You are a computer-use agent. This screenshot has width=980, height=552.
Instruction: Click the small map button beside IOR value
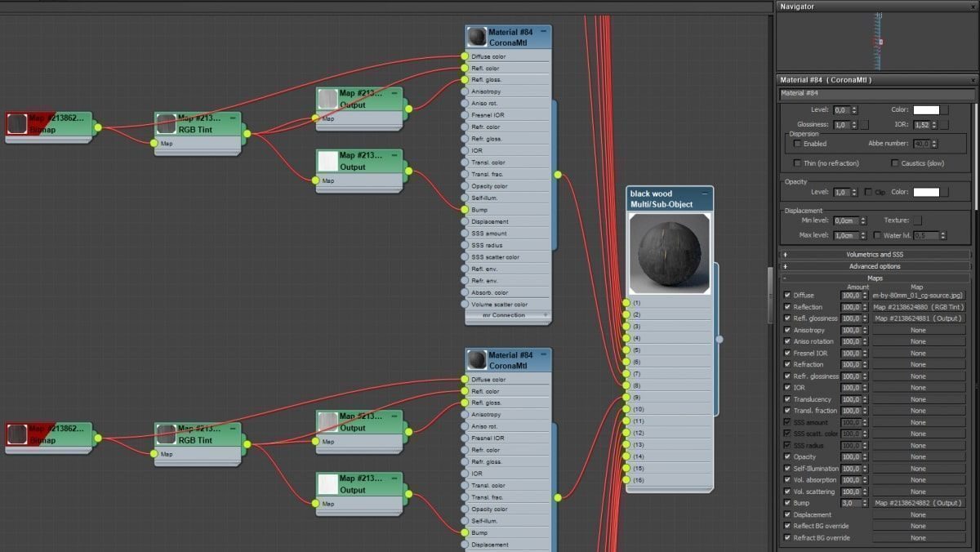coord(944,125)
